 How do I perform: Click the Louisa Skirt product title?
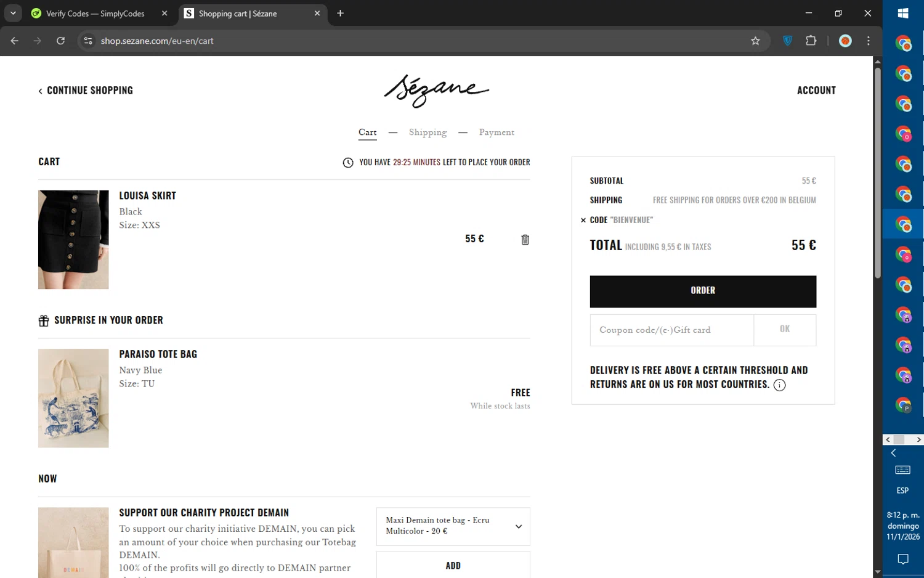pyautogui.click(x=148, y=196)
